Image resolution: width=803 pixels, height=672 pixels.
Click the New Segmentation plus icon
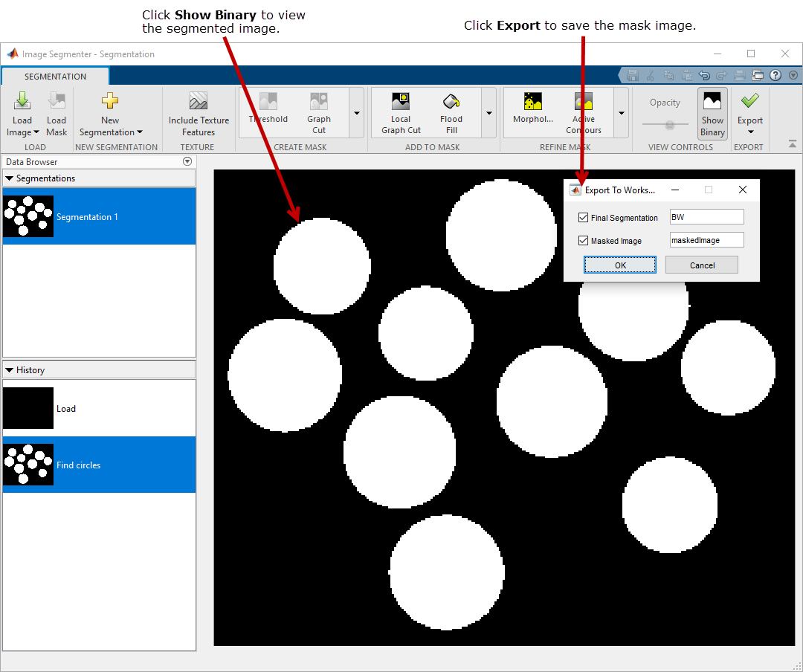(x=109, y=101)
